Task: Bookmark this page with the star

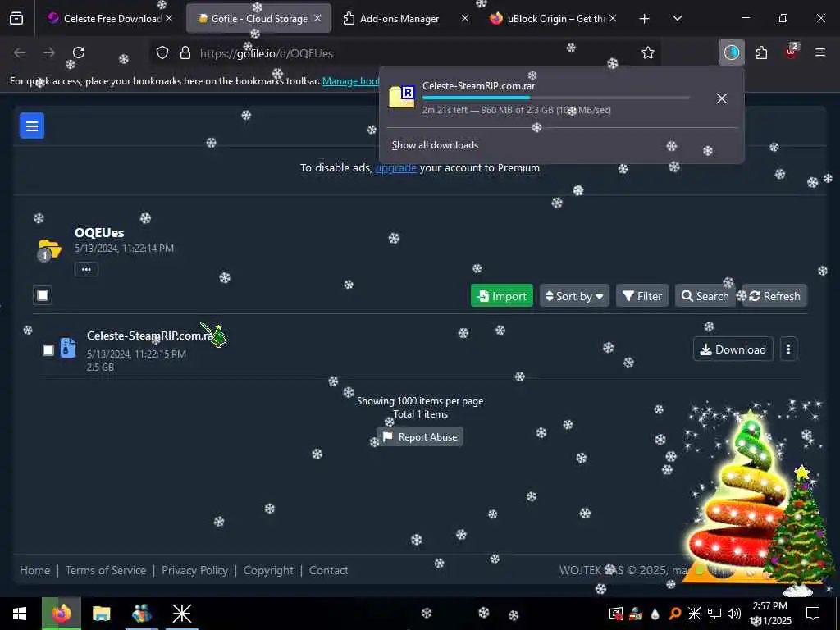Action: tap(648, 52)
